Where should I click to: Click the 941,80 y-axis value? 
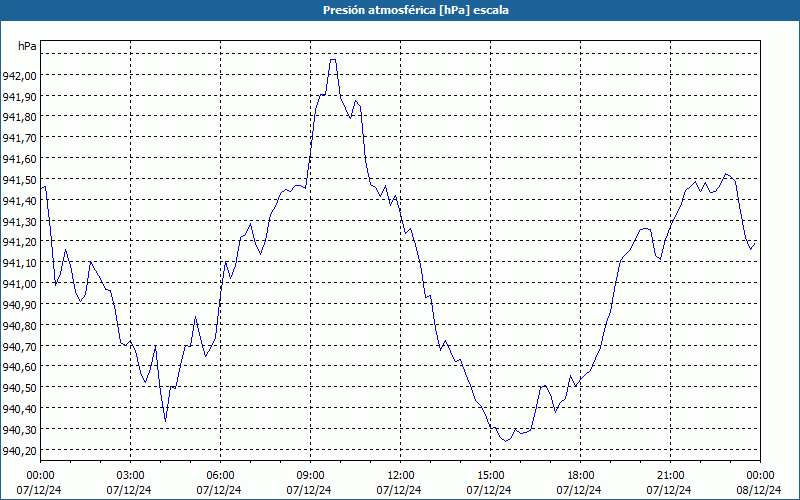(x=19, y=117)
